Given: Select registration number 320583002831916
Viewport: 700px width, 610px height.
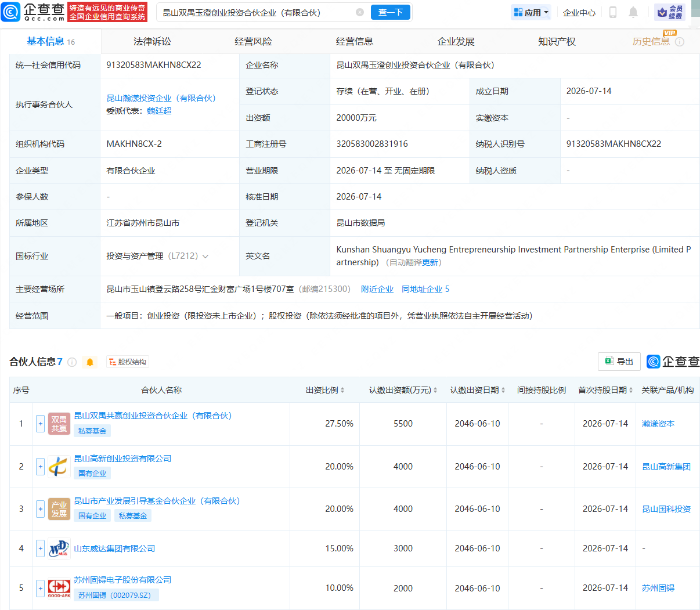Looking at the screenshot, I should [372, 144].
